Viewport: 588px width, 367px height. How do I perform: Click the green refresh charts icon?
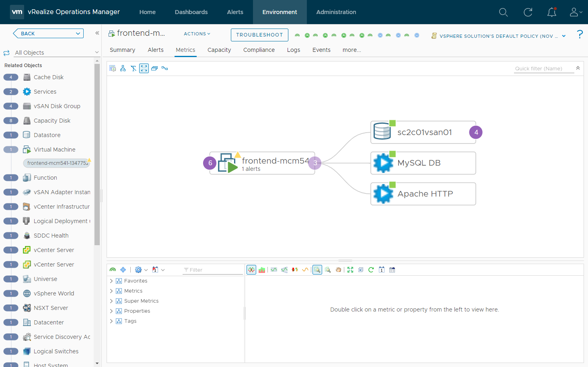tap(371, 270)
